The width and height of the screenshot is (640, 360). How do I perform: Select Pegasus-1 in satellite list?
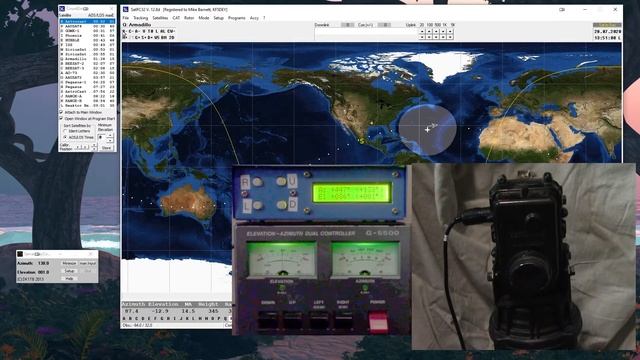(87, 82)
